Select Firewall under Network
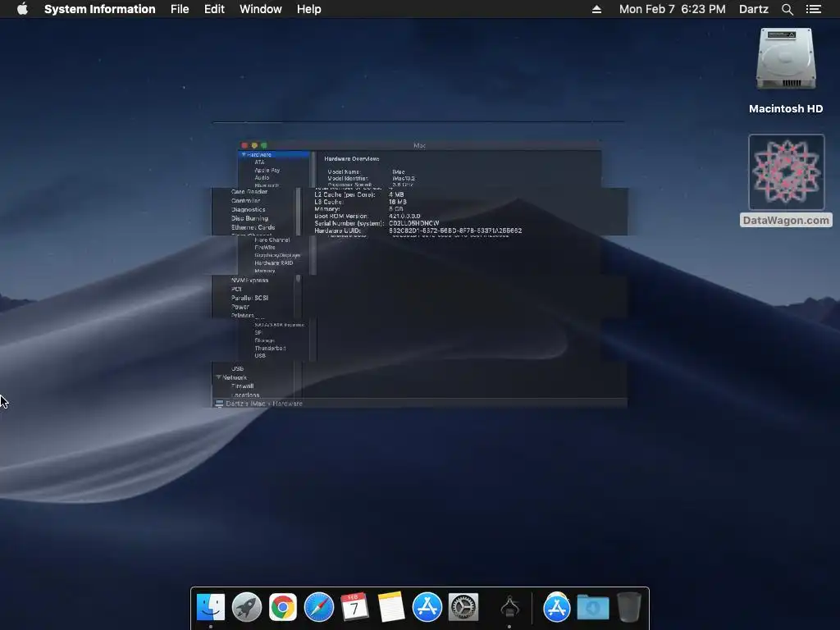Screen dimensions: 840x630 pos(242,386)
